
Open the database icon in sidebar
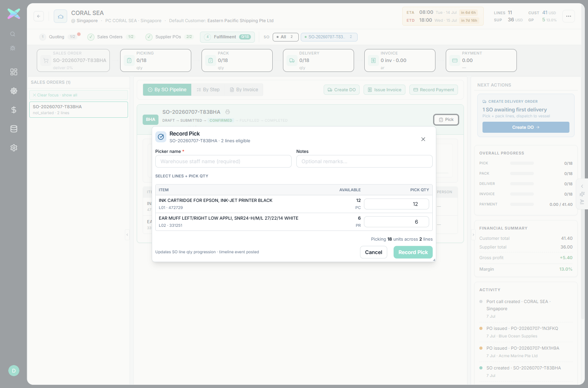[14, 129]
